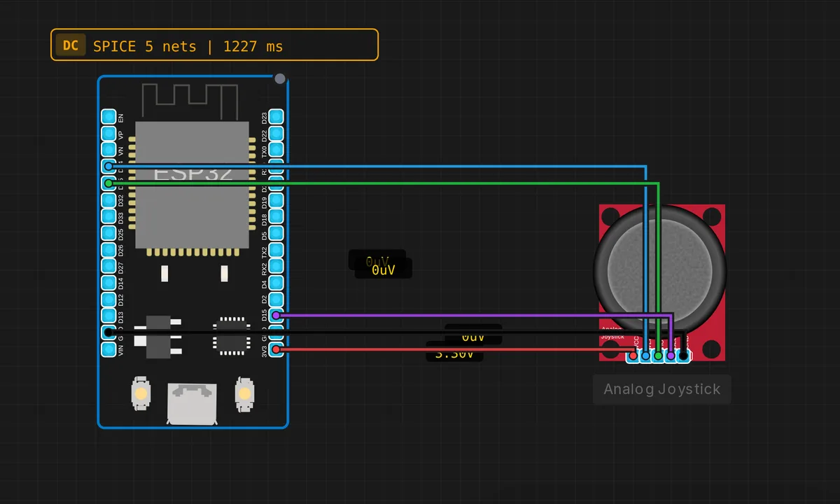
Task: Click the ESP32 metal chip module
Action: coord(192,185)
